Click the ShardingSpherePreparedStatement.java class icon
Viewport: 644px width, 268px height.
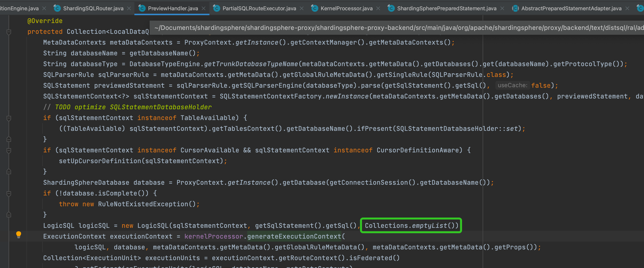point(391,8)
